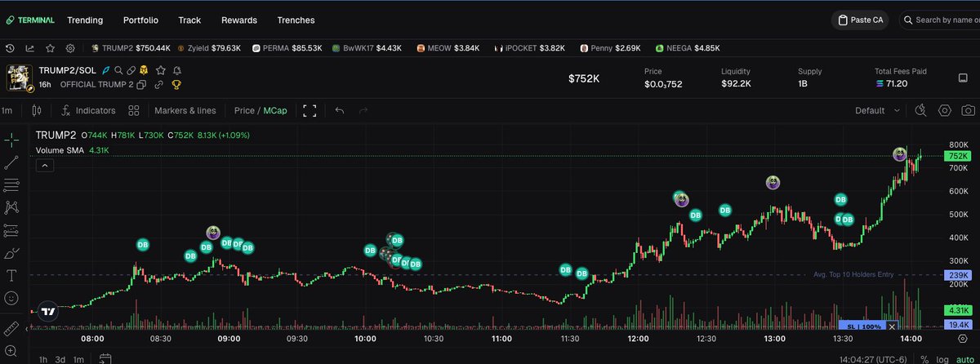
Task: Enter fullscreen chart mode
Action: click(x=310, y=110)
